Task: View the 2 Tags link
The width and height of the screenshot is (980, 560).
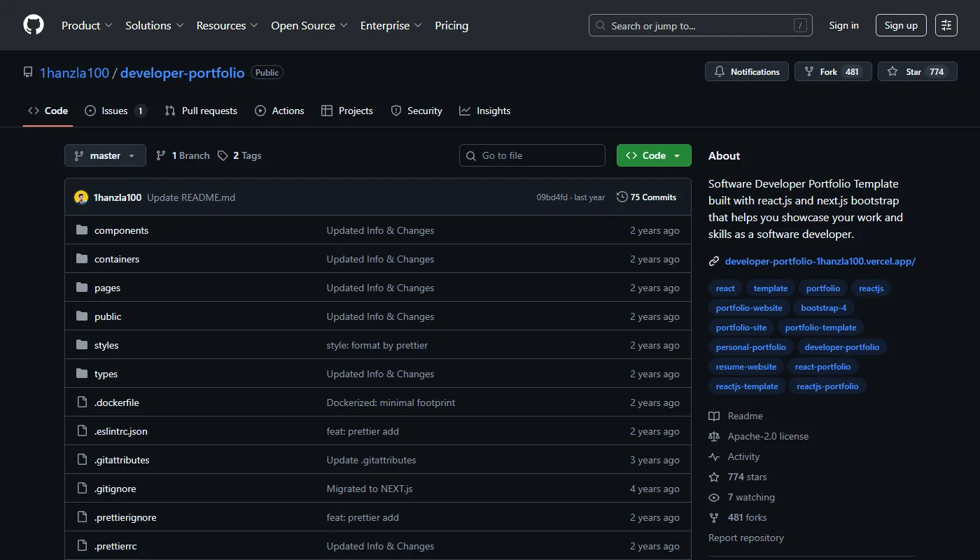Action: 239,155
